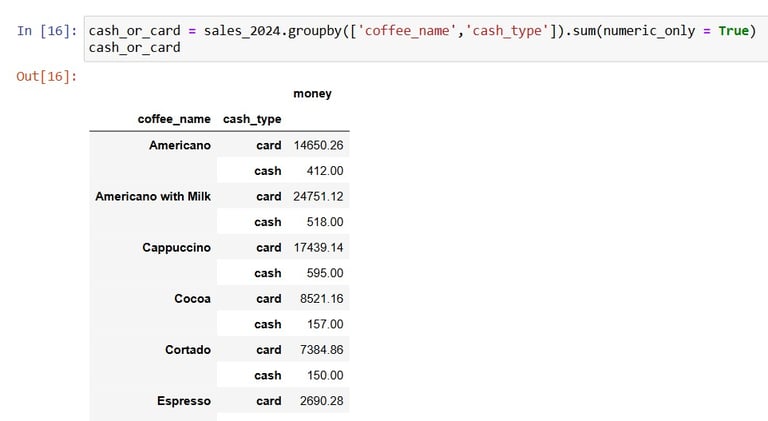The height and width of the screenshot is (421, 768).
Task: Select the Cocoa row label
Action: (192, 299)
